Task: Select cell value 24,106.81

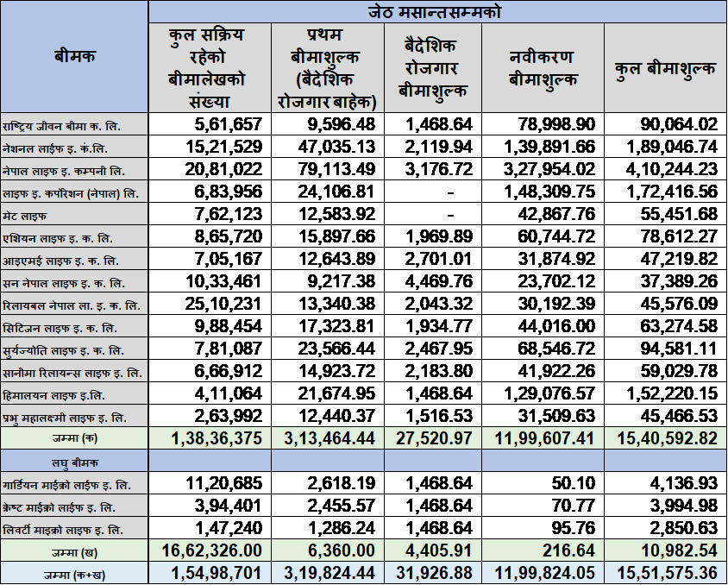Action: (336, 192)
